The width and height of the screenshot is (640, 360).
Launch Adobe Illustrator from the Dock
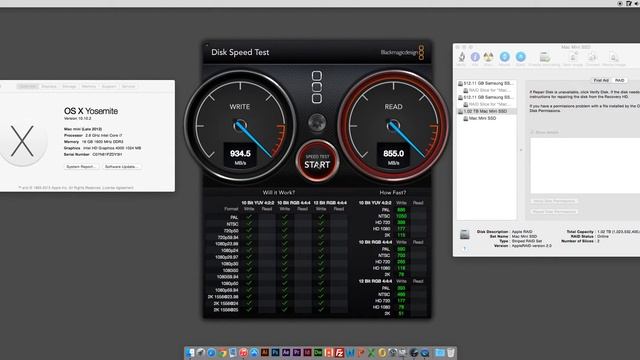[x=264, y=352]
